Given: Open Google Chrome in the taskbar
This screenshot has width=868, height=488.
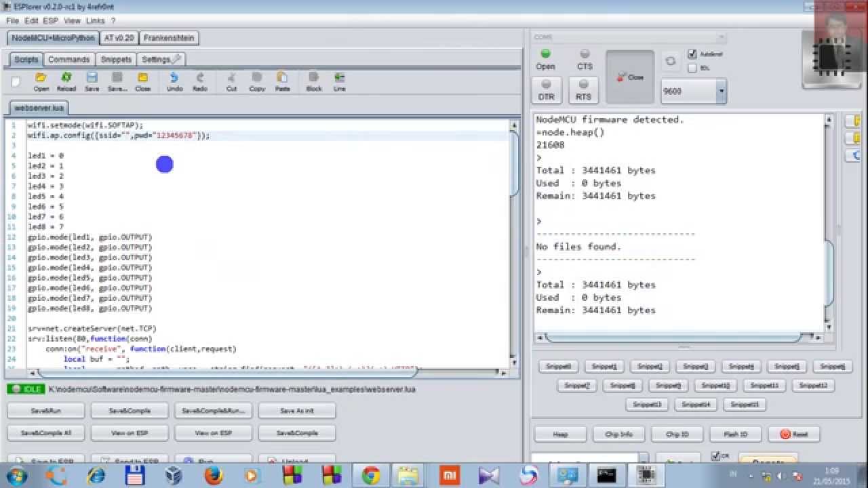Looking at the screenshot, I should 371,476.
